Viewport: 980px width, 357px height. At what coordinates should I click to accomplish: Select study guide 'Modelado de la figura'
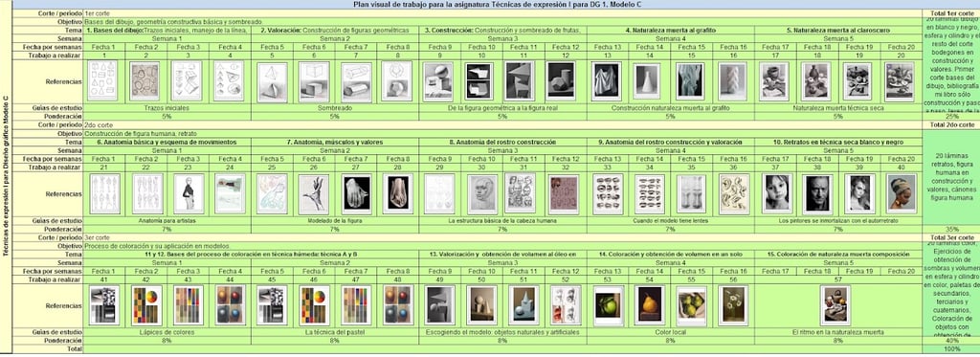point(334,221)
